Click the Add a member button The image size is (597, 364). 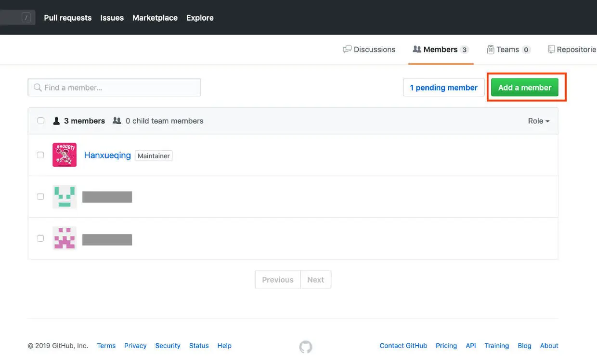coord(525,88)
